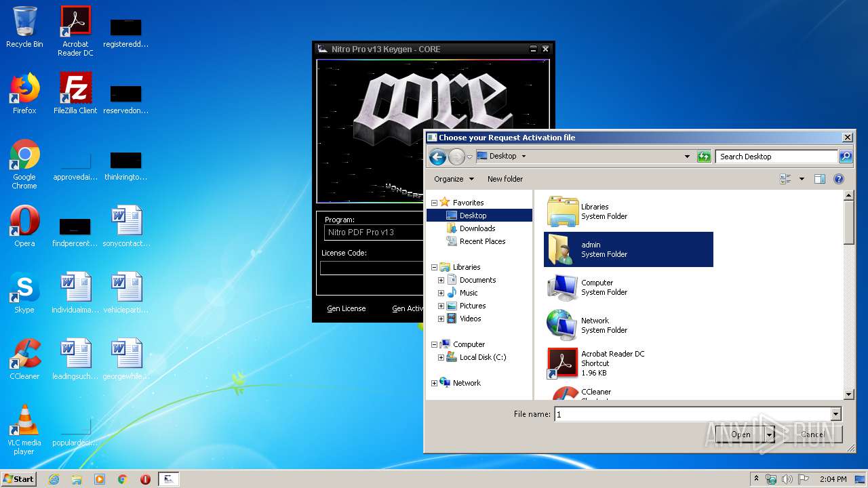Click the Program field in keygen
This screenshot has width=868, height=488.
374,232
